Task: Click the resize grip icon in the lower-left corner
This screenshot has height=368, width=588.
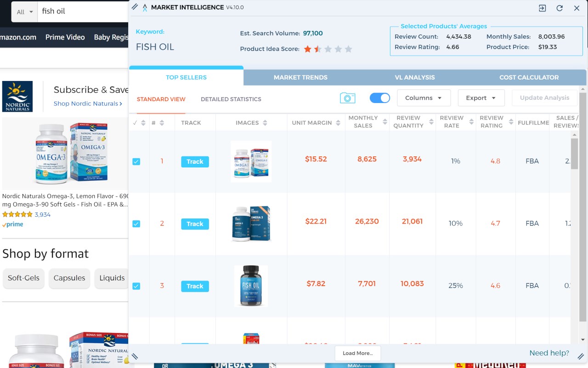Action: point(135,356)
